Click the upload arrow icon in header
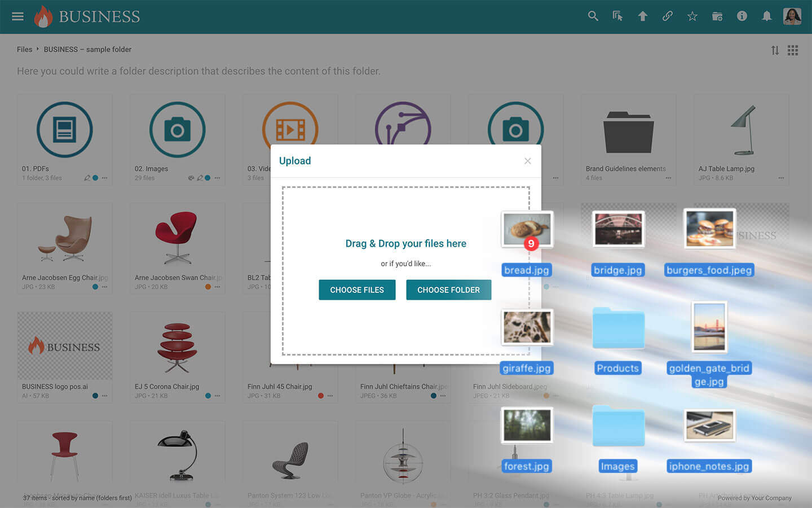The width and height of the screenshot is (812, 508). coord(642,16)
